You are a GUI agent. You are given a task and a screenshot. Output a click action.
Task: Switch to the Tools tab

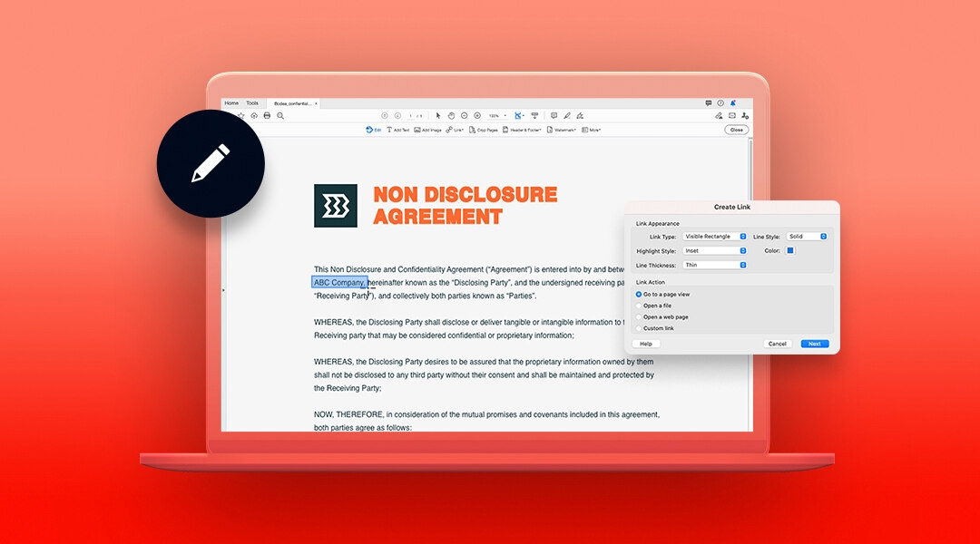pyautogui.click(x=252, y=103)
